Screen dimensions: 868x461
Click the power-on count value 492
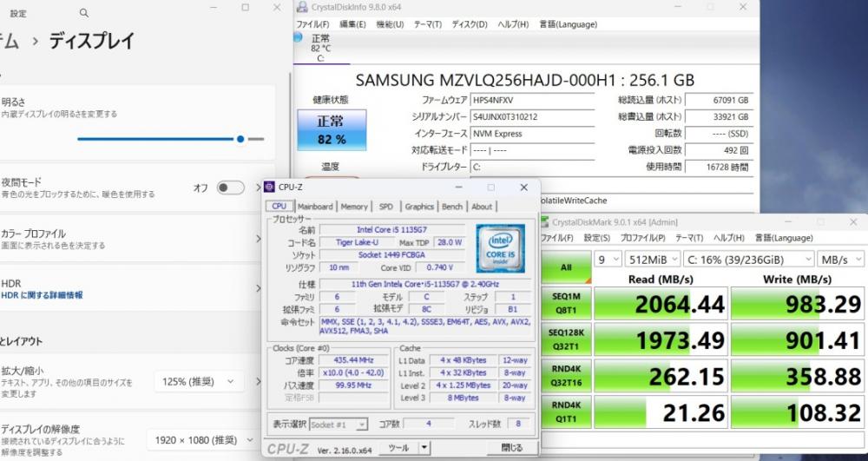coord(719,150)
